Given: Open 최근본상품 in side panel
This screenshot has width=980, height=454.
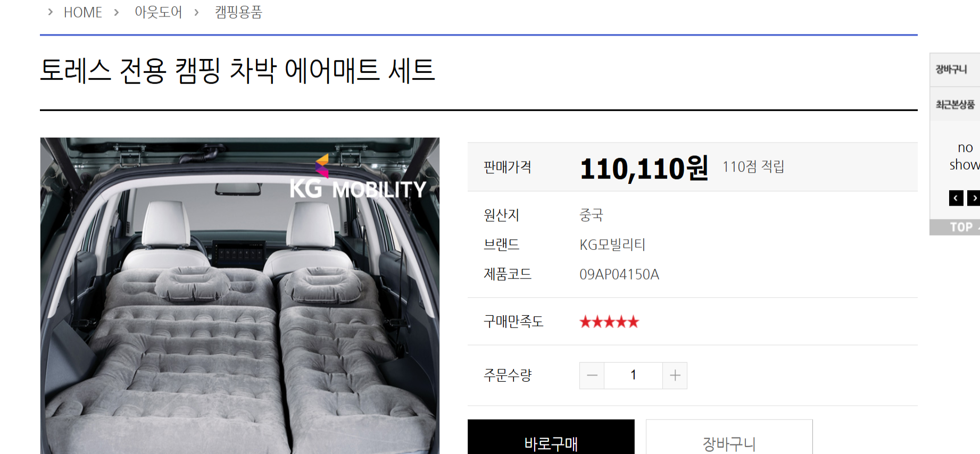Looking at the screenshot, I should click(x=954, y=104).
